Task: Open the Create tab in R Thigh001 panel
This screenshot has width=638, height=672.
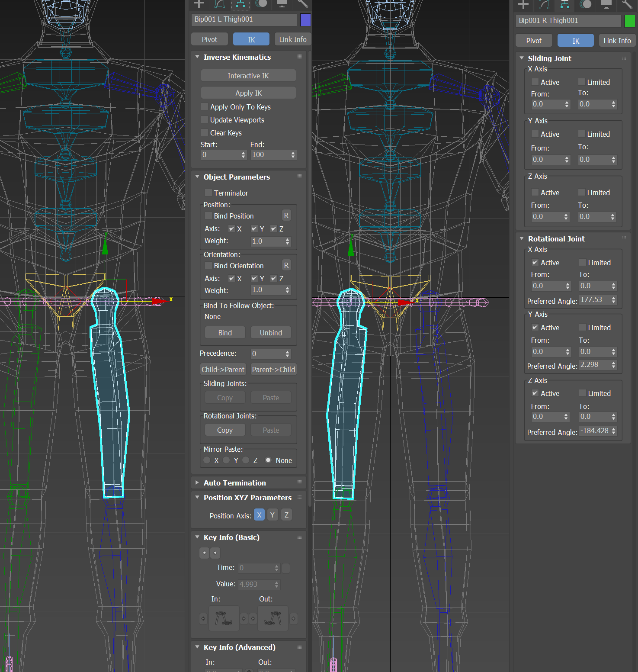Action: pyautogui.click(x=523, y=4)
